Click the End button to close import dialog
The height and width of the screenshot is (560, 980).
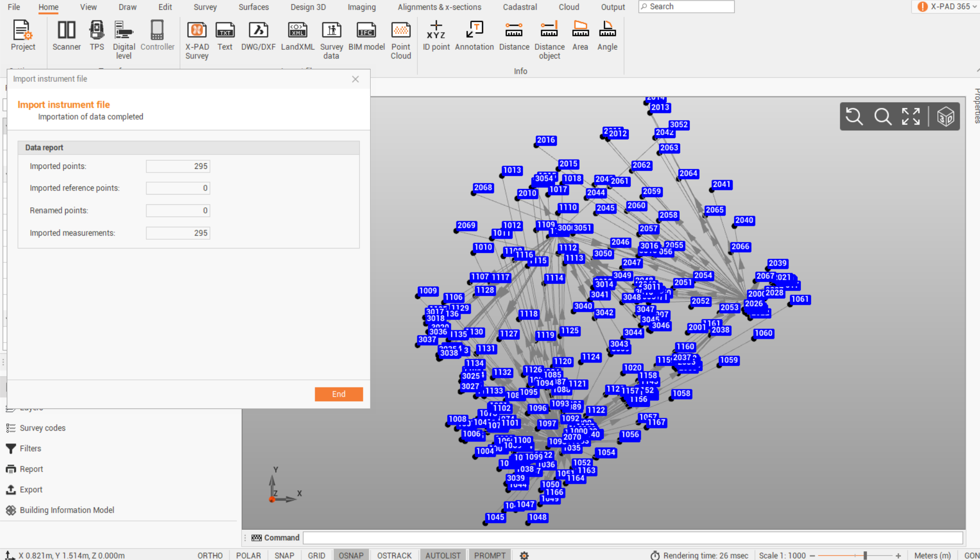[338, 394]
